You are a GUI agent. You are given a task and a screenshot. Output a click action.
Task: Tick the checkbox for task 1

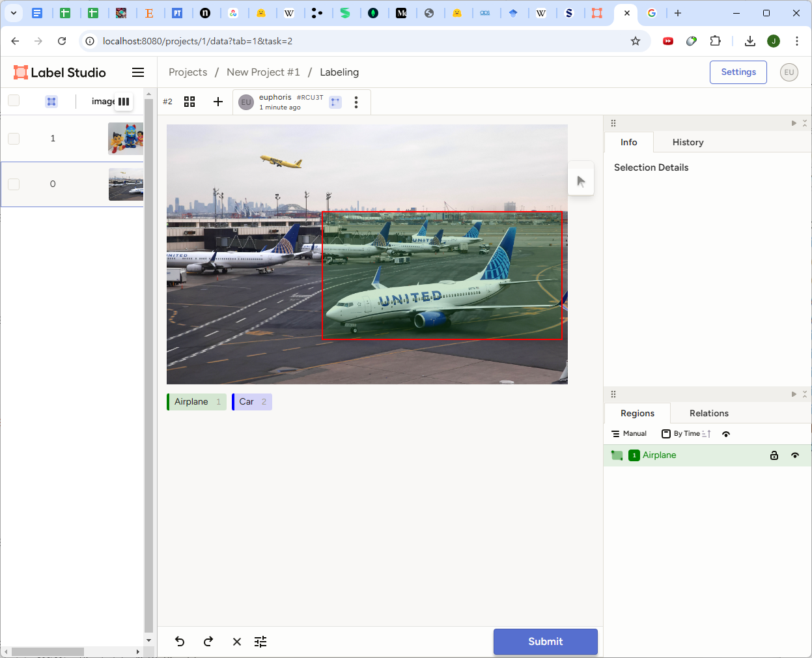click(14, 139)
